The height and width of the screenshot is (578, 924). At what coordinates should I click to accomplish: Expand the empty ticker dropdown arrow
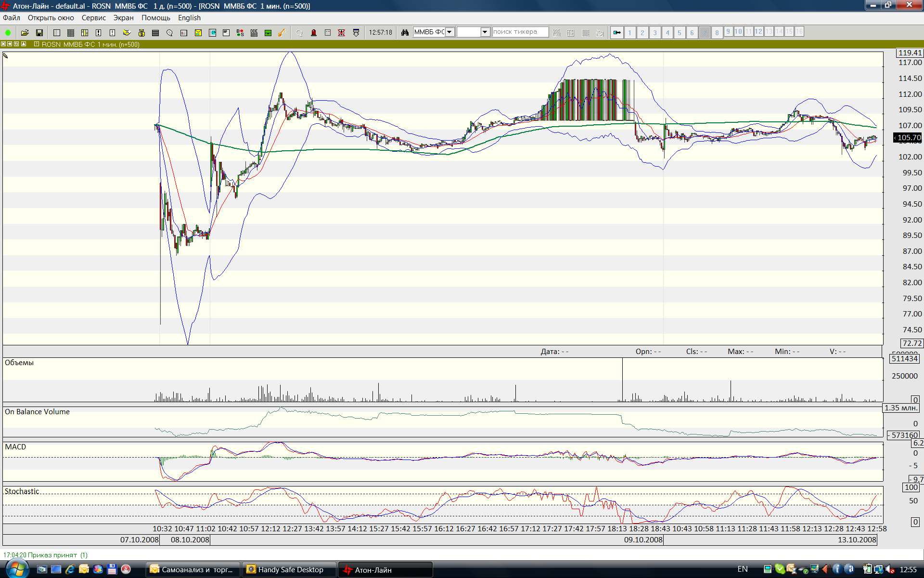485,32
